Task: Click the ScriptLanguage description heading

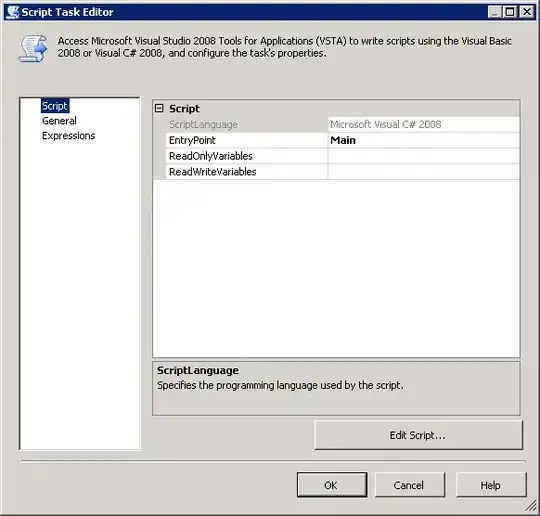Action: click(198, 371)
